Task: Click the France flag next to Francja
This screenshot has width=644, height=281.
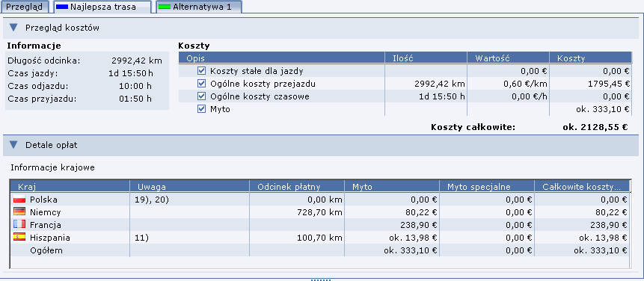Action: [19, 225]
